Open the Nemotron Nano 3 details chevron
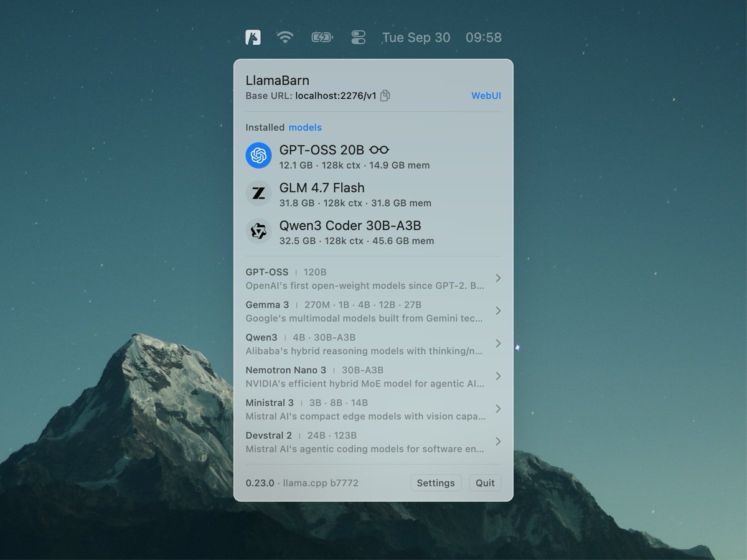Viewport: 747px width, 560px height. tap(497, 376)
